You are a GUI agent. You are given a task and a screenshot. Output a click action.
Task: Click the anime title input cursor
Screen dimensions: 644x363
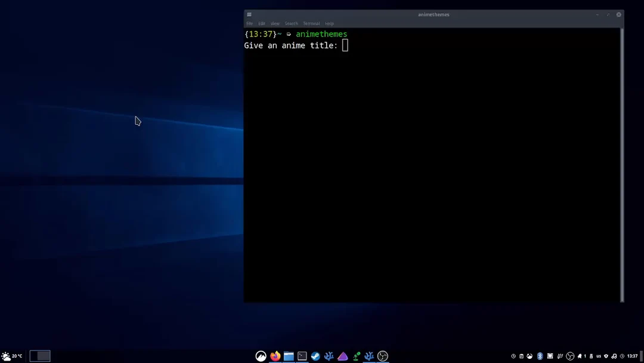pyautogui.click(x=345, y=45)
